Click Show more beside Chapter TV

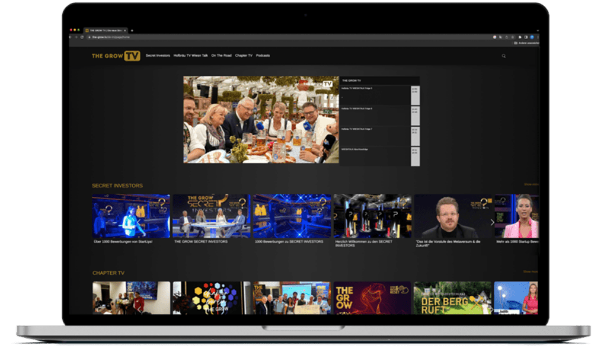click(531, 272)
